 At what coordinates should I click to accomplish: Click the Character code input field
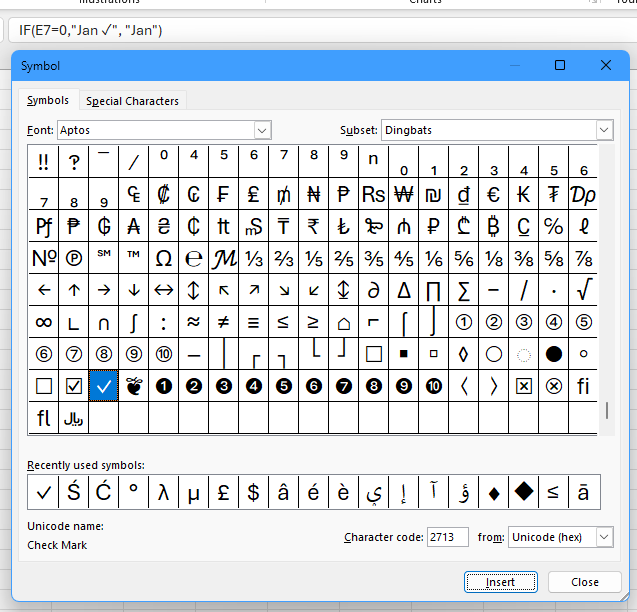448,537
